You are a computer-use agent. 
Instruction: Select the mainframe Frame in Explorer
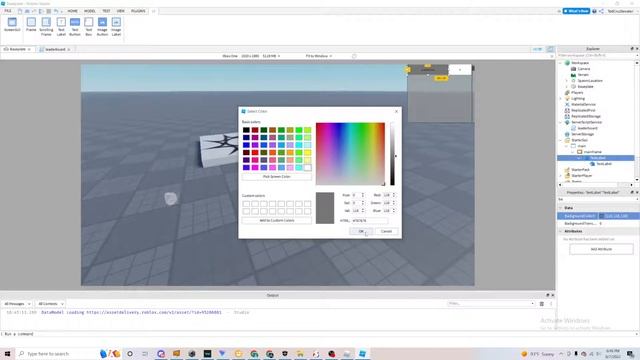coord(593,152)
